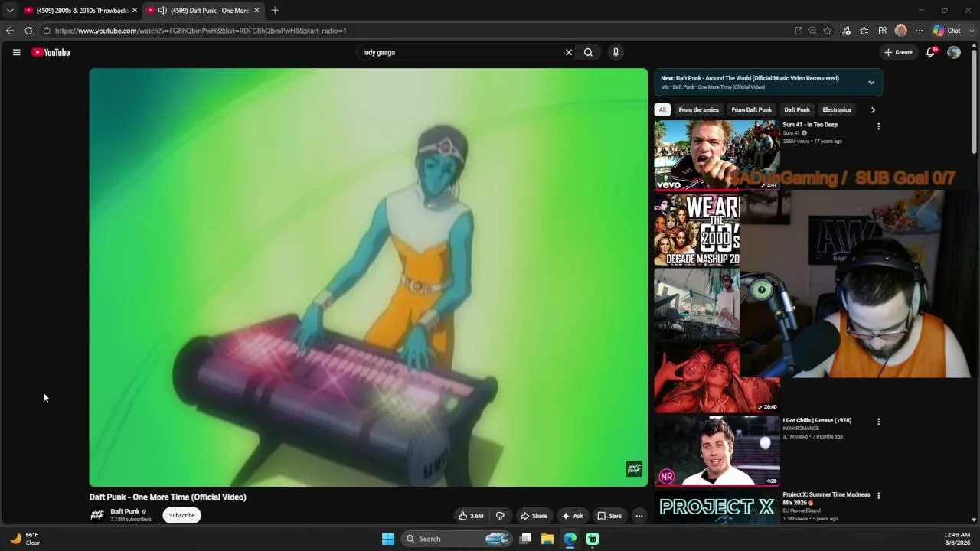Mute the Daft Punk tab audio icon
Viewport: 980px width, 551px height.
click(x=162, y=11)
